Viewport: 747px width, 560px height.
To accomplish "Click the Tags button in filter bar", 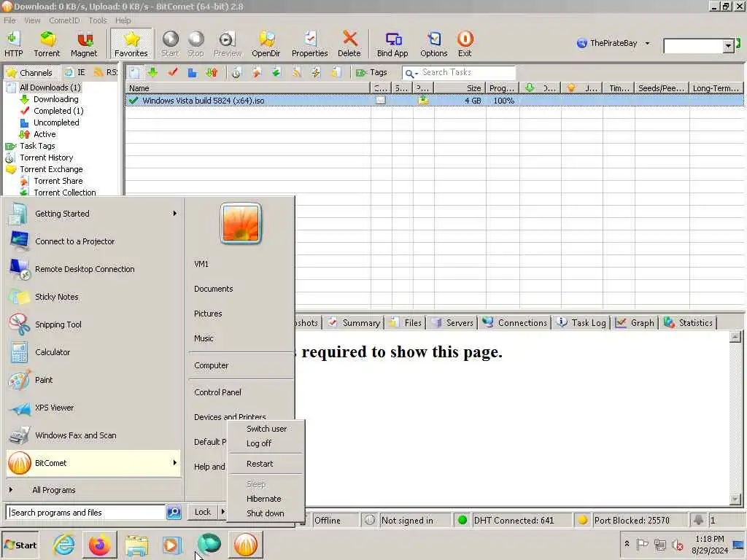I will (x=371, y=72).
